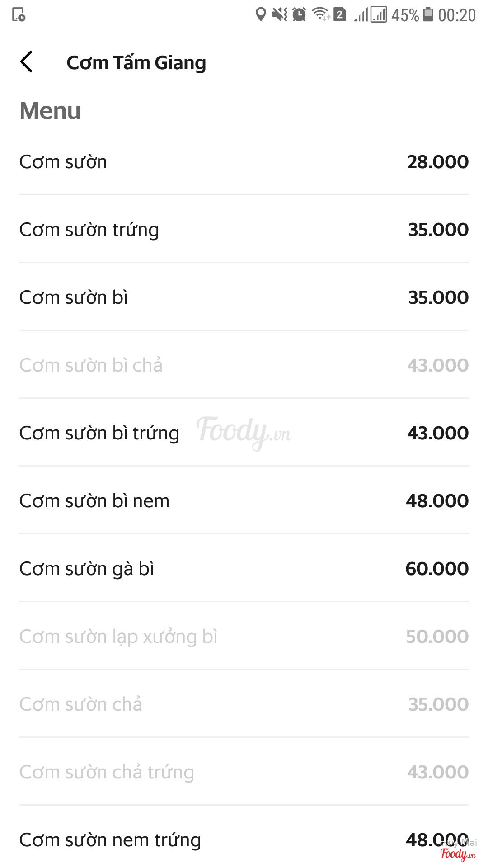
Task: Tap Cơm sườn nem trứng dish
Action: point(110,840)
